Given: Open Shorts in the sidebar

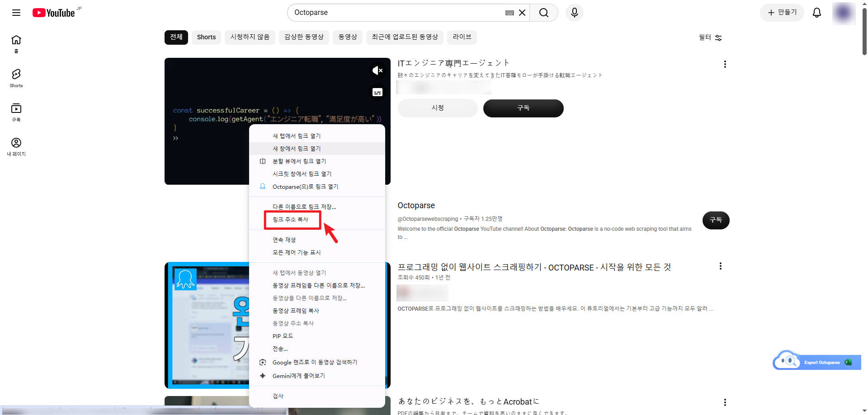Looking at the screenshot, I should tap(16, 79).
